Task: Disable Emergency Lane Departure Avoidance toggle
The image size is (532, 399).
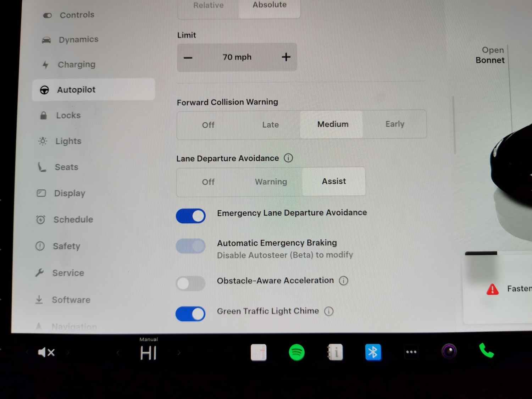Action: pyautogui.click(x=191, y=216)
